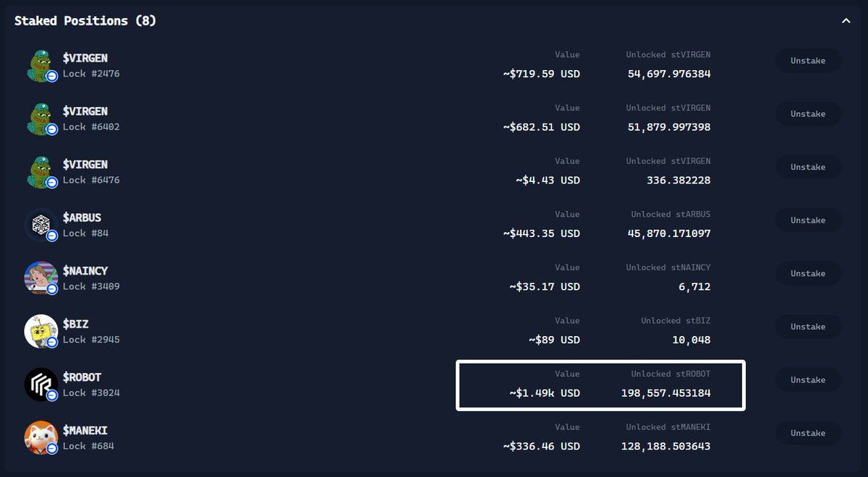Unstake the $ARBUS Lock #84 position
This screenshot has width=868, height=477.
click(x=808, y=220)
